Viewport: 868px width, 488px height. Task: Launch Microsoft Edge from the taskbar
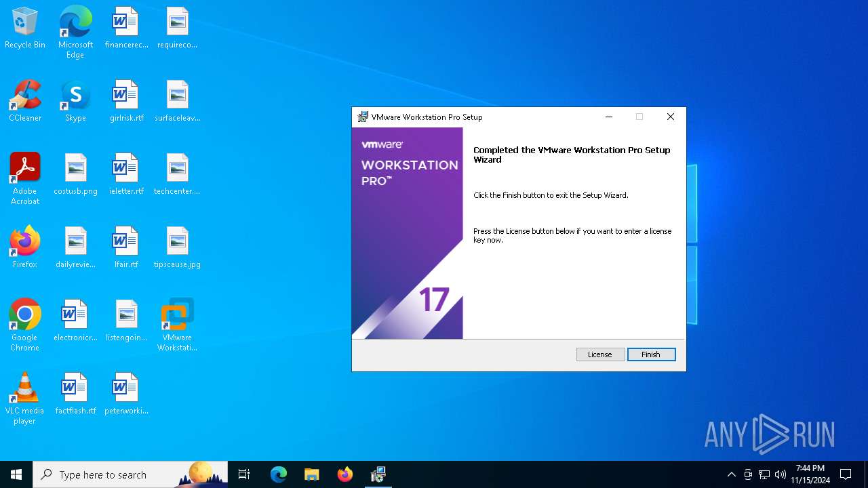(279, 474)
